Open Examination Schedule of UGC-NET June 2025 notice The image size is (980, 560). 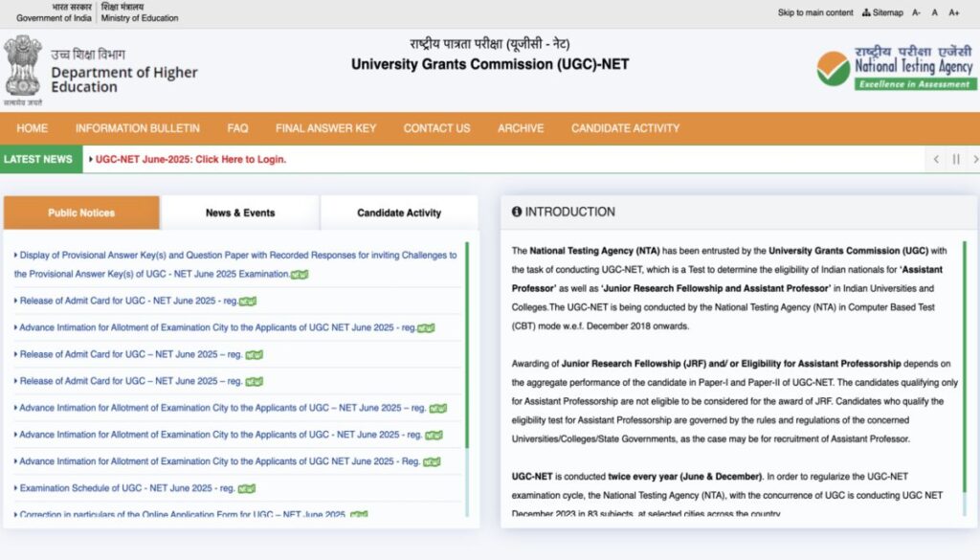[x=127, y=488]
